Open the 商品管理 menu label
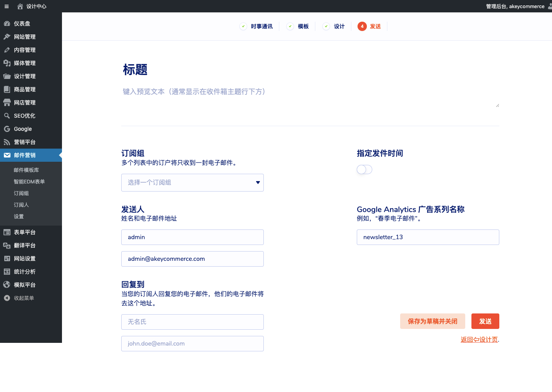Image resolution: width=552 pixels, height=392 pixels. click(25, 89)
